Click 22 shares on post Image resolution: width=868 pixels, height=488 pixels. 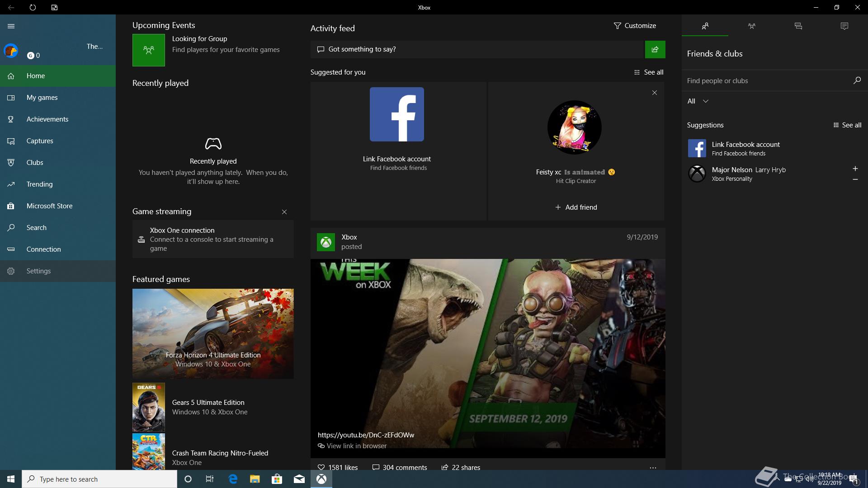coord(461,467)
